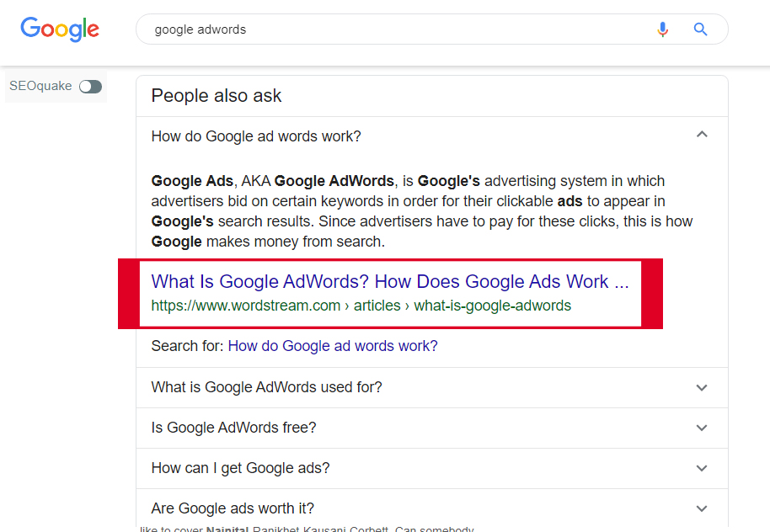Click inside the 'google adwords' search field
The image size is (770, 532).
tap(393, 29)
